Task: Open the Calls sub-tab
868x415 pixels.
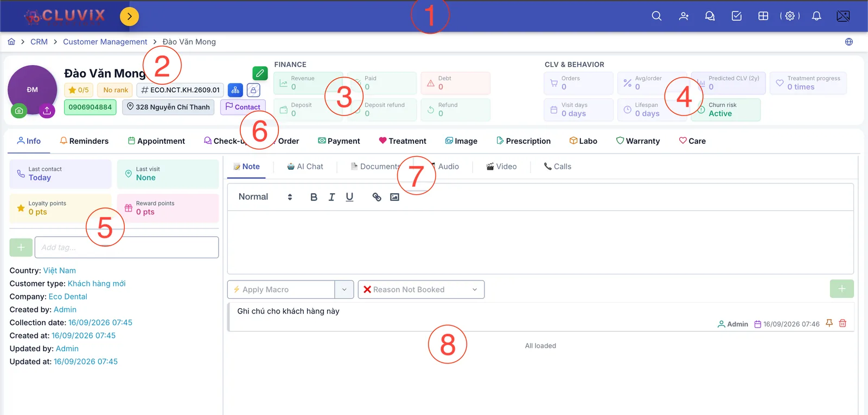Action: tap(558, 167)
